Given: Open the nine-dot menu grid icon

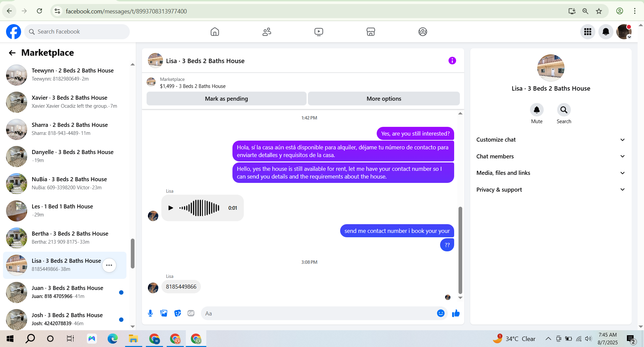Looking at the screenshot, I should [x=588, y=32].
